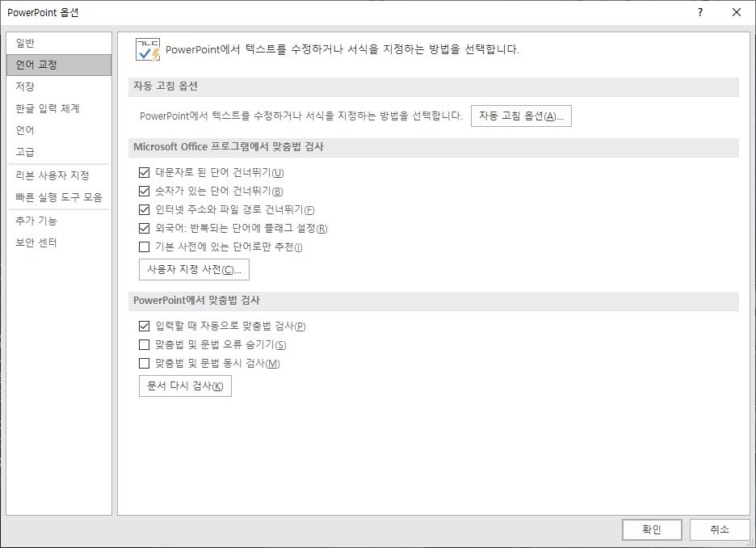The image size is (756, 548).
Task: Check 맞춤법 및 문법 동시 검사 option
Action: (x=144, y=363)
